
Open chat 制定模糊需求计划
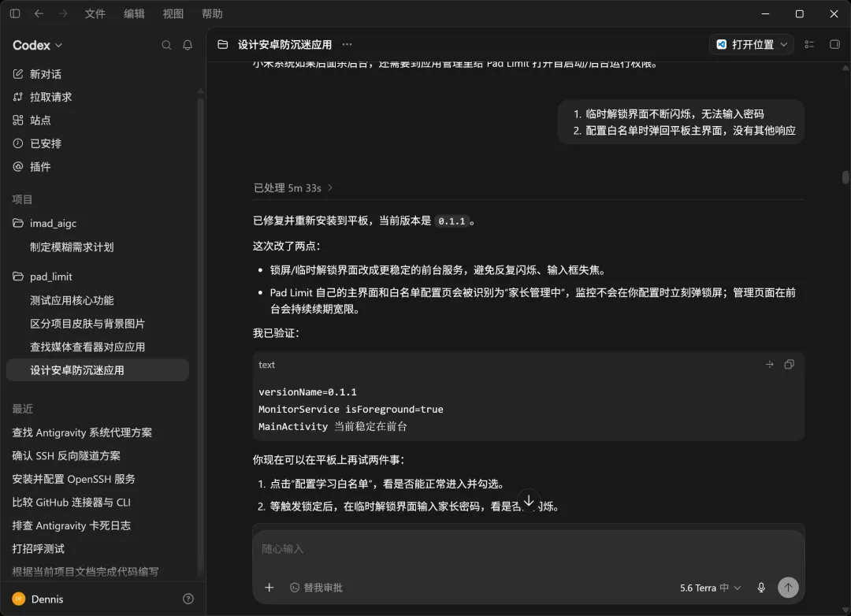[x=72, y=247]
